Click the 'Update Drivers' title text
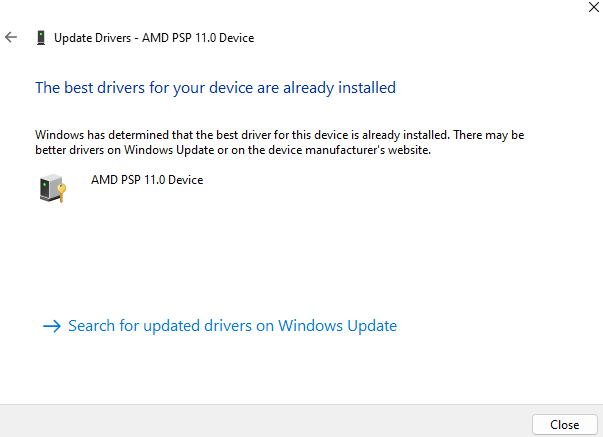 (x=93, y=38)
